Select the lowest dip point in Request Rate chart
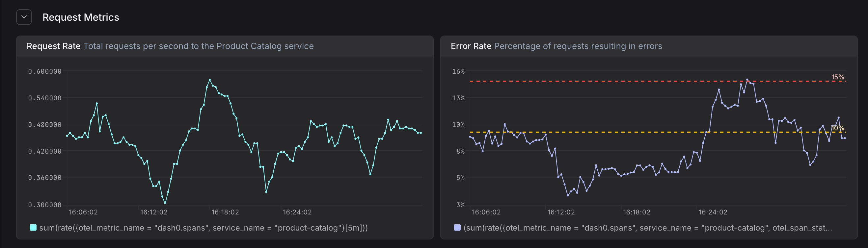868x248 pixels. pyautogui.click(x=165, y=203)
